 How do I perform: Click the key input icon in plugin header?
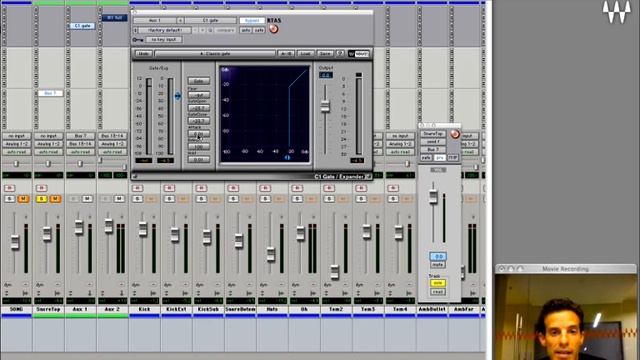138,40
